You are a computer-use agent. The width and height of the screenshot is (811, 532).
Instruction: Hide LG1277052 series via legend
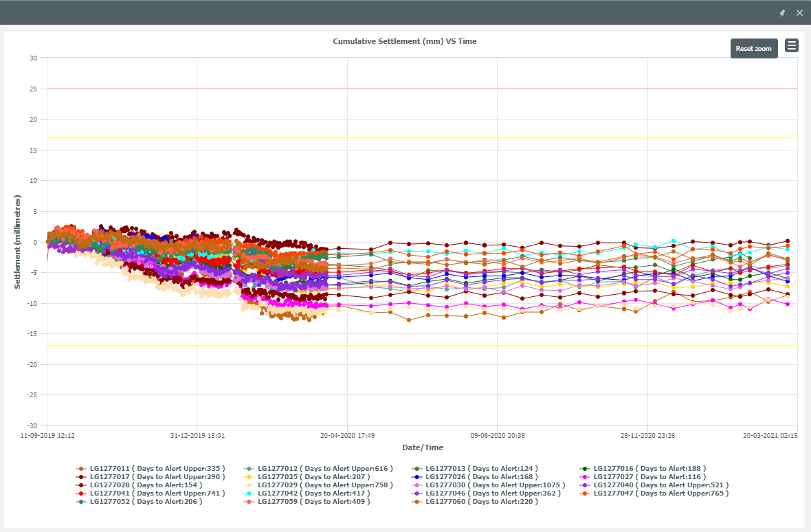click(x=139, y=502)
